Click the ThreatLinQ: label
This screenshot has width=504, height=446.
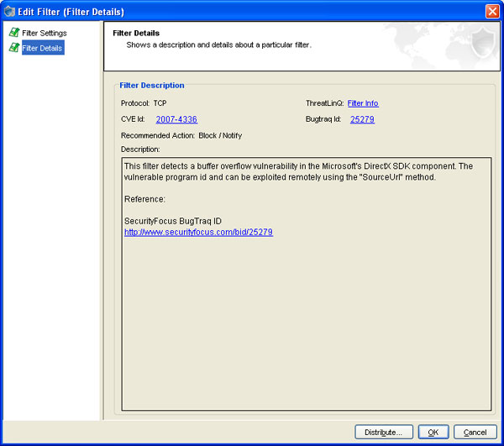click(x=324, y=103)
